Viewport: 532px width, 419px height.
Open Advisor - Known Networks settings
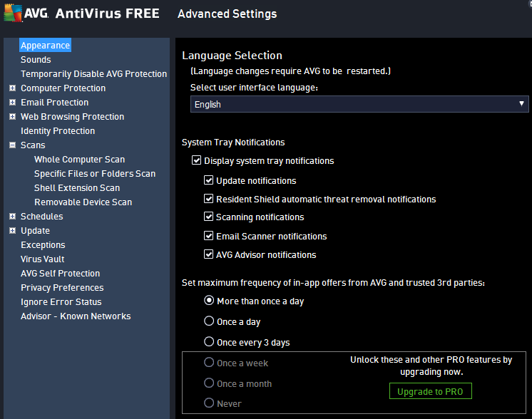[x=76, y=316]
